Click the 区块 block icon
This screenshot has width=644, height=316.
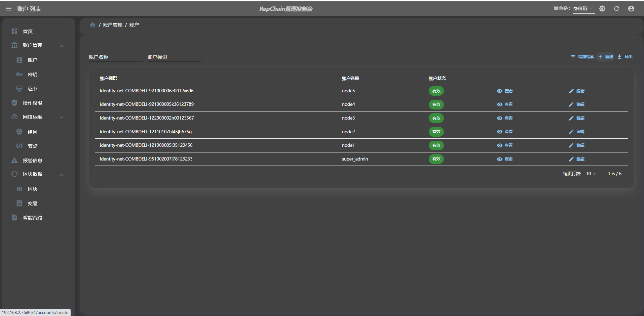pos(20,189)
